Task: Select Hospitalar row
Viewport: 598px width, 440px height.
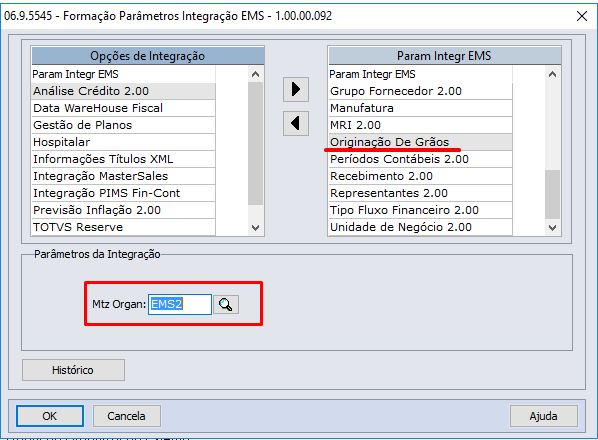Action: click(124, 142)
